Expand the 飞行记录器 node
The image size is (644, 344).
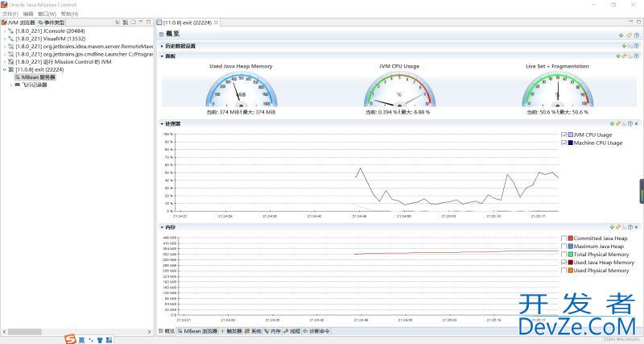click(x=11, y=85)
